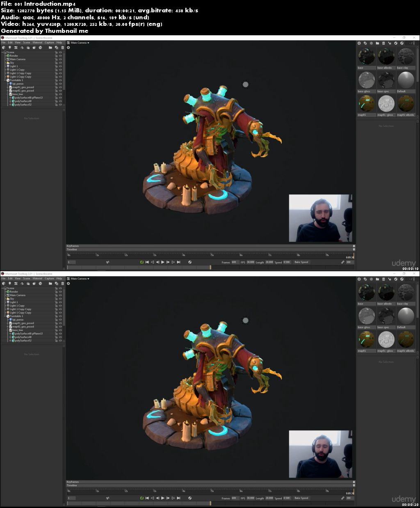Click the scene folder icon in upper frame toolbar

pos(50,48)
